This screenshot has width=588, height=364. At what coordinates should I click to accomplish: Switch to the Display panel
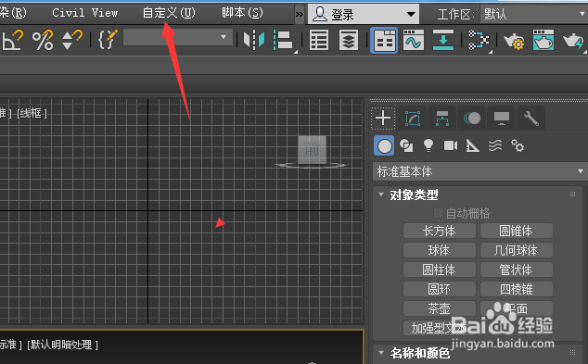point(502,119)
